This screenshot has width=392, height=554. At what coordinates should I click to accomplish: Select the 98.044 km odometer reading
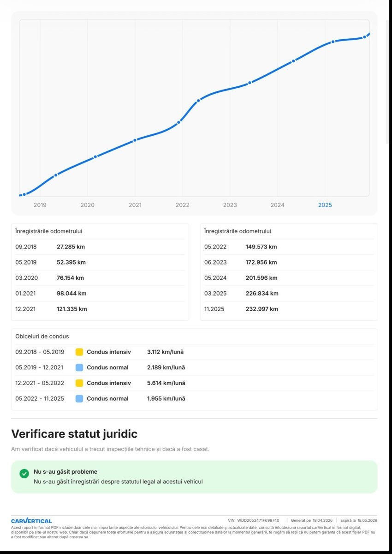tap(71, 293)
